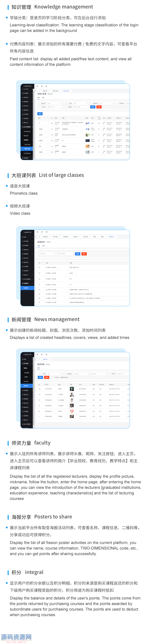Click sidebar collapse icon in video class screenshot
The height and width of the screenshot is (644, 146).
[37, 86]
